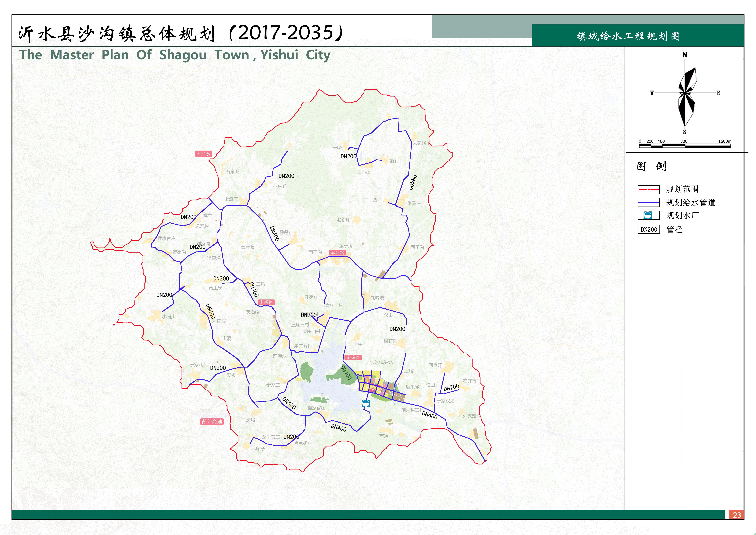This screenshot has width=756, height=535.
Task: Click the N letter on the compass
Action: pos(685,55)
